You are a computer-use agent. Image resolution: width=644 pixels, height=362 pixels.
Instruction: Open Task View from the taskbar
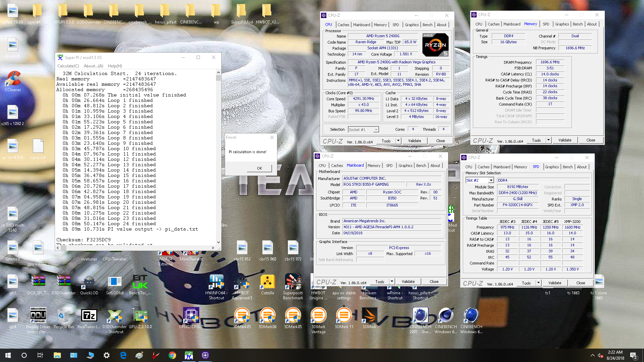pyautogui.click(x=40, y=355)
